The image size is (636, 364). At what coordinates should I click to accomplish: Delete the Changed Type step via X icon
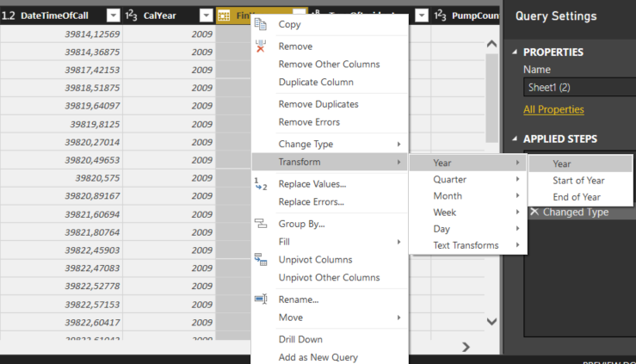534,212
